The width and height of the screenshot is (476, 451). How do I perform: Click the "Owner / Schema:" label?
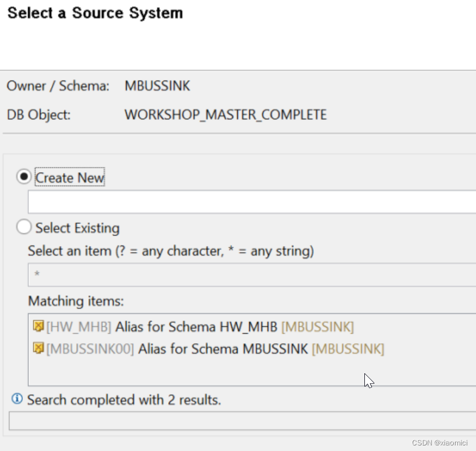click(x=58, y=86)
